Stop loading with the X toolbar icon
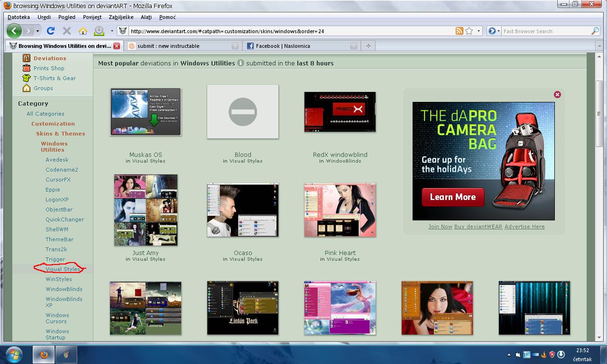 (x=67, y=31)
